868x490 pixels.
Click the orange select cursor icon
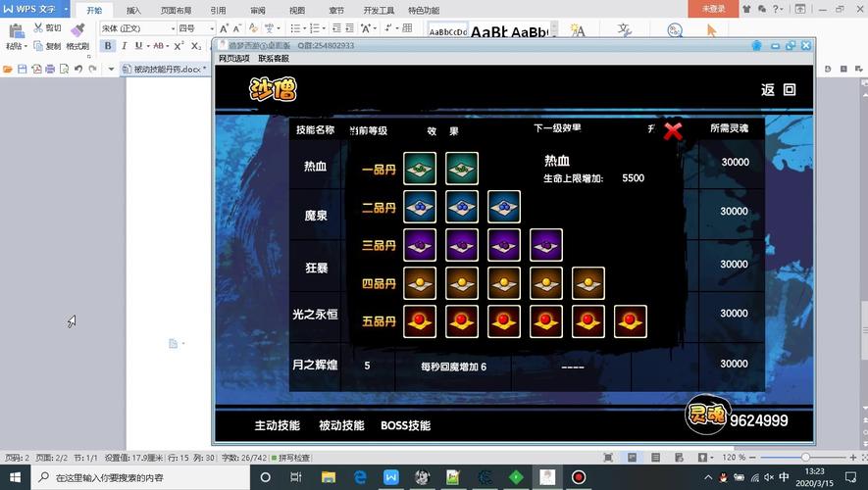coord(711,30)
